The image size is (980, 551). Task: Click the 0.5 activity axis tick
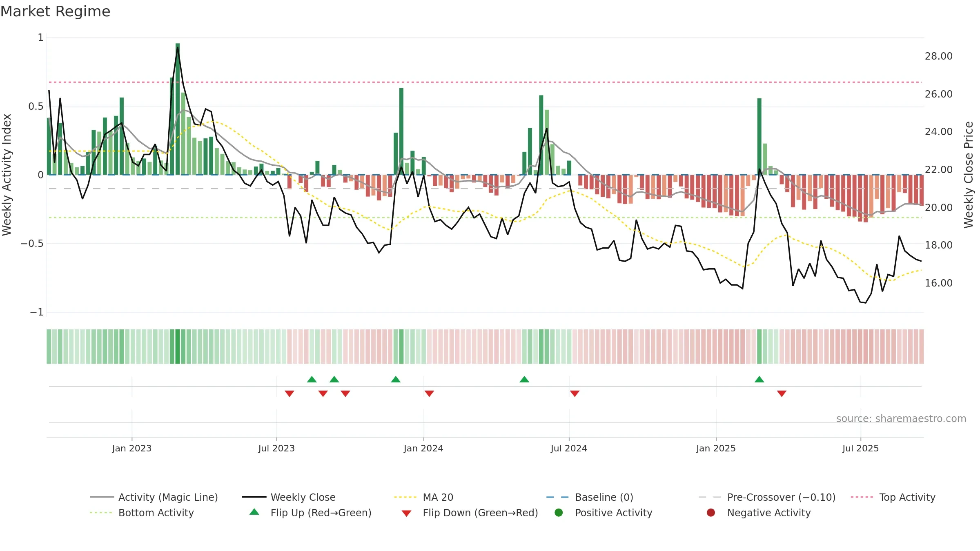(x=36, y=107)
